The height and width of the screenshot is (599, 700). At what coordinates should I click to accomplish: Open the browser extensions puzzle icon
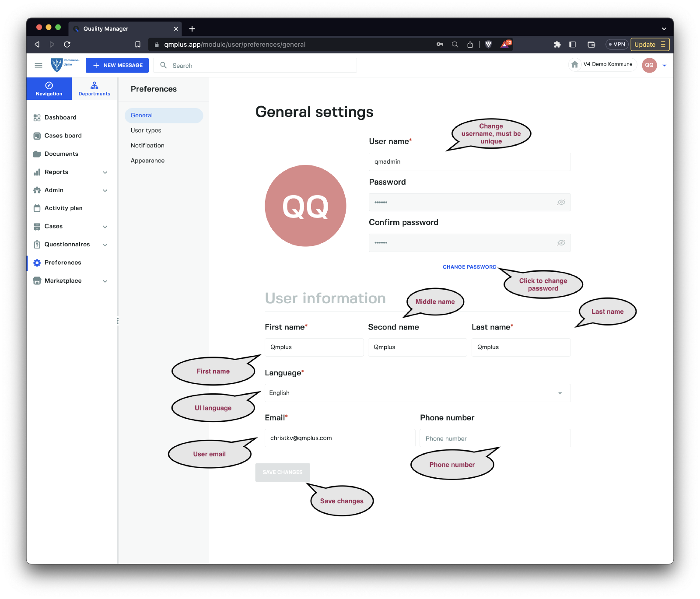coord(557,44)
